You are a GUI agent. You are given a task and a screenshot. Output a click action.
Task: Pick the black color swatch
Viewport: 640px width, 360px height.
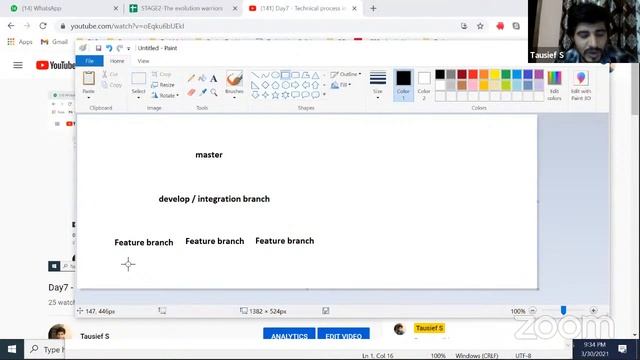pos(440,74)
